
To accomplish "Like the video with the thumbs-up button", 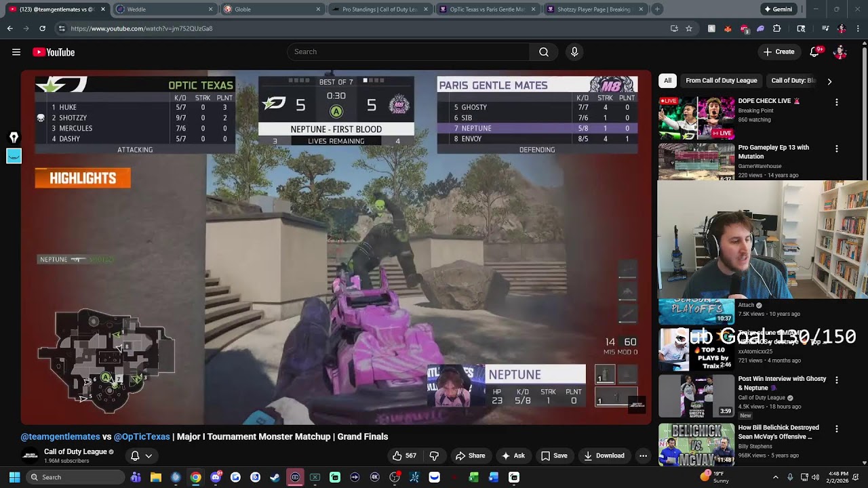I will click(x=404, y=456).
